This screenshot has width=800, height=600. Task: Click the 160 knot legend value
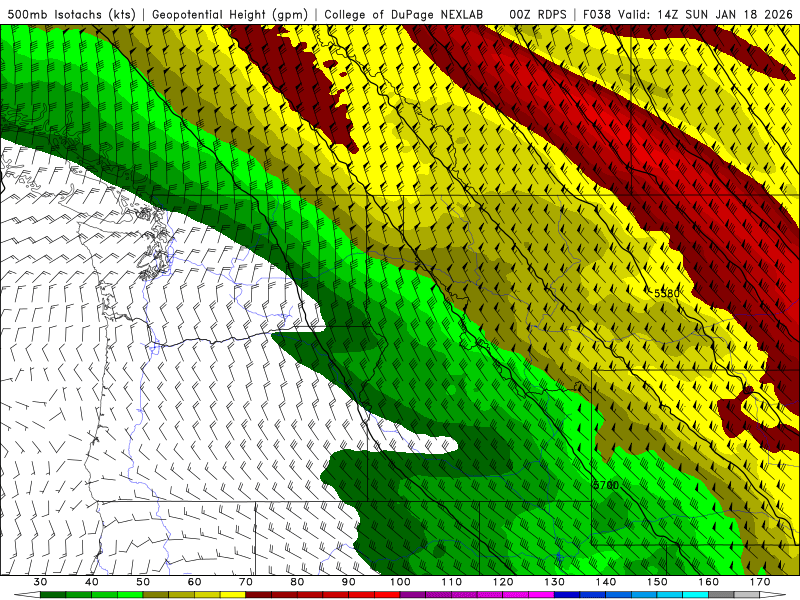[709, 582]
